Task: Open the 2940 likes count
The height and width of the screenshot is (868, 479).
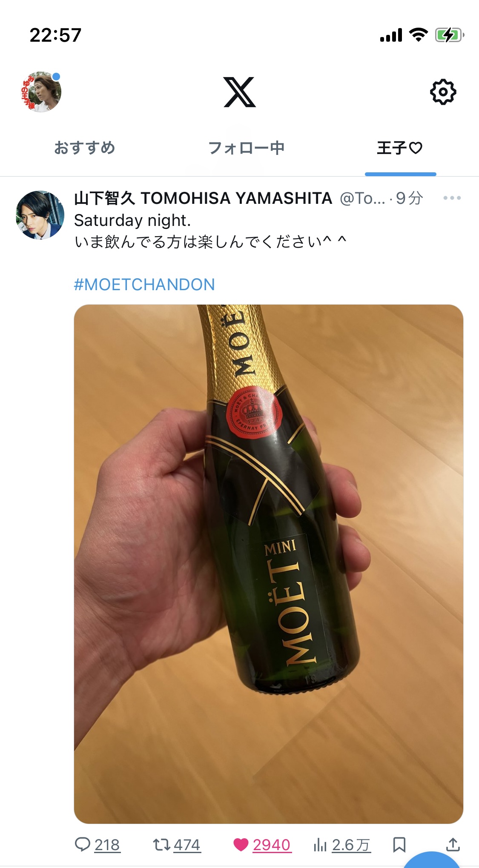Action: tap(272, 845)
